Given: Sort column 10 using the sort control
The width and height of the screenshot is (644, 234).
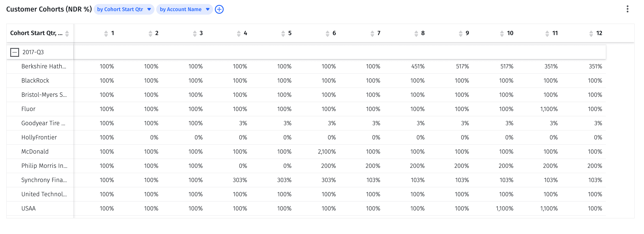Looking at the screenshot, I should 502,33.
